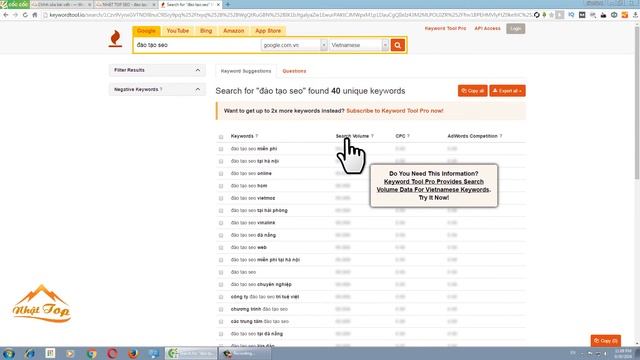This screenshot has width=640, height=360.
Task: Click keyword "đào tạo seo tại hải phòng"
Action: [259, 211]
